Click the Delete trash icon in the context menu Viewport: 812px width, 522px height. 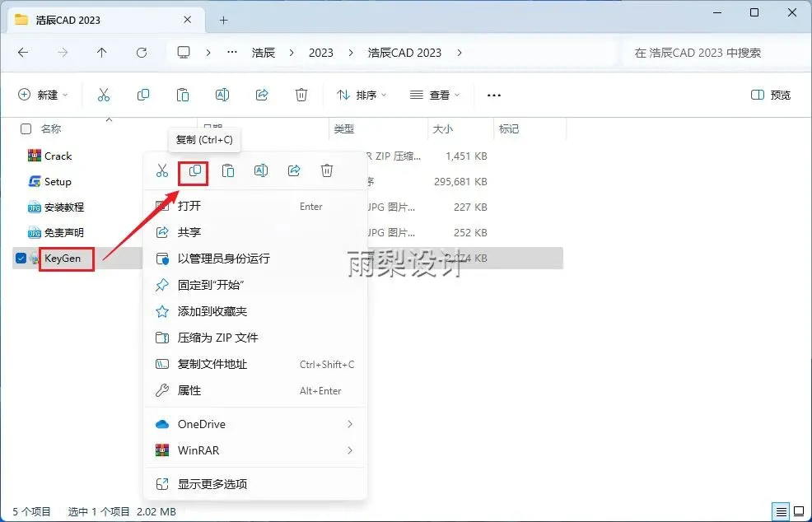(327, 170)
